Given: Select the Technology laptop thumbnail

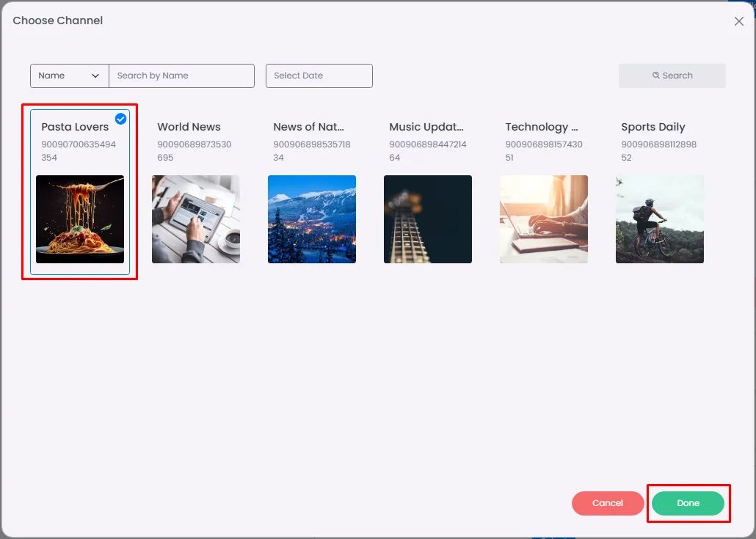Looking at the screenshot, I should [544, 219].
